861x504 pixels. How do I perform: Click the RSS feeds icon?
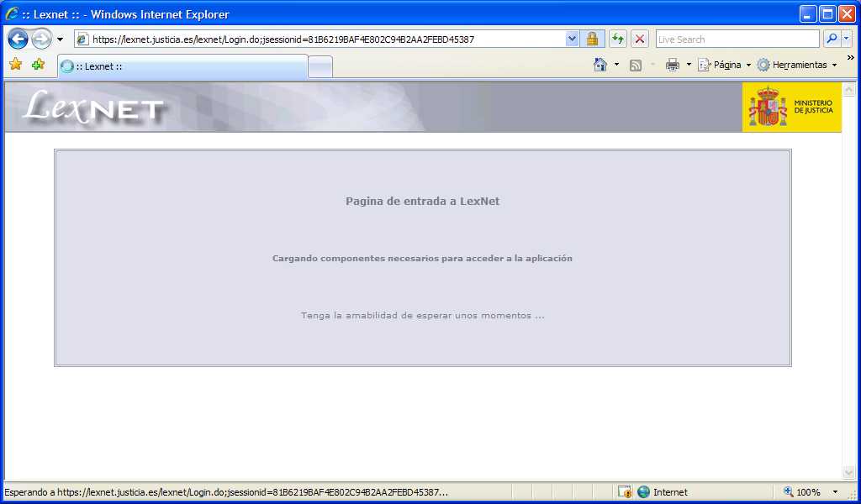coord(636,64)
